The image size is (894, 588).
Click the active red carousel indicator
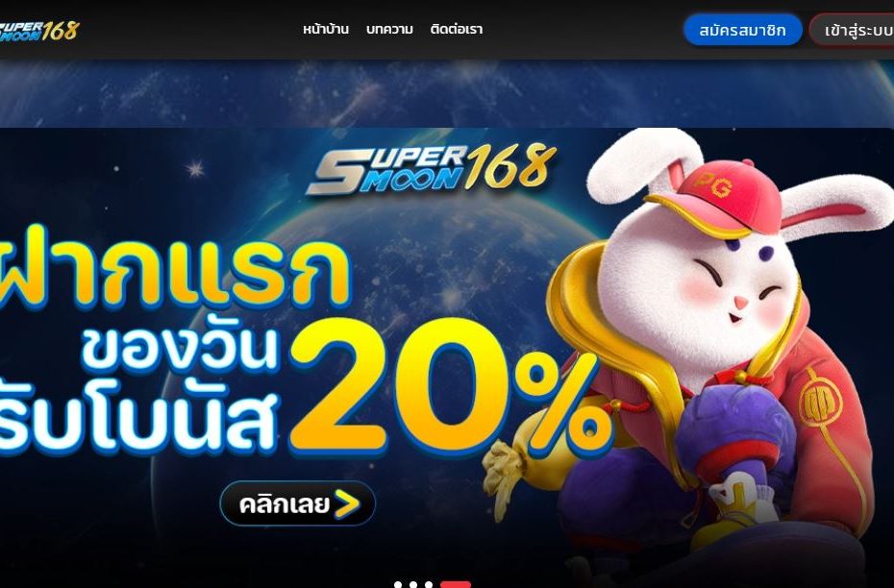456,584
